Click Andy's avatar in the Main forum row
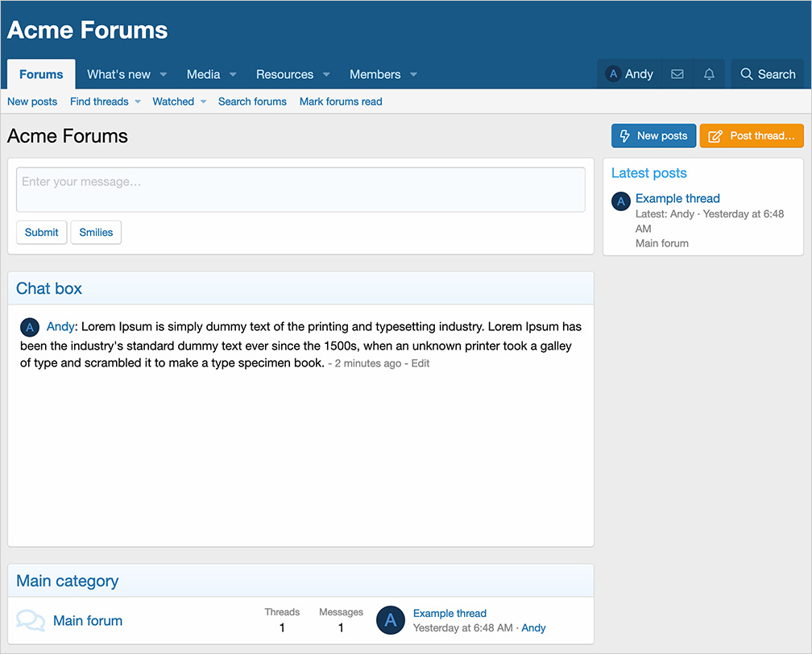 [x=391, y=620]
